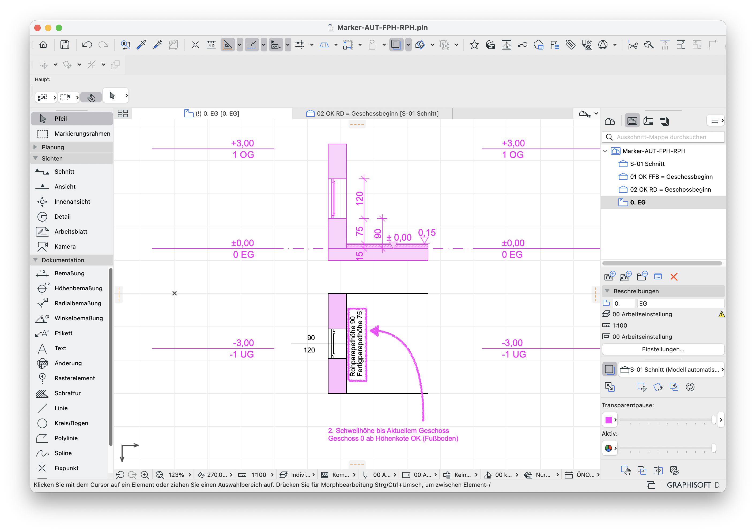This screenshot has height=532, width=756.
Task: Select the Spline tool
Action: click(x=70, y=453)
